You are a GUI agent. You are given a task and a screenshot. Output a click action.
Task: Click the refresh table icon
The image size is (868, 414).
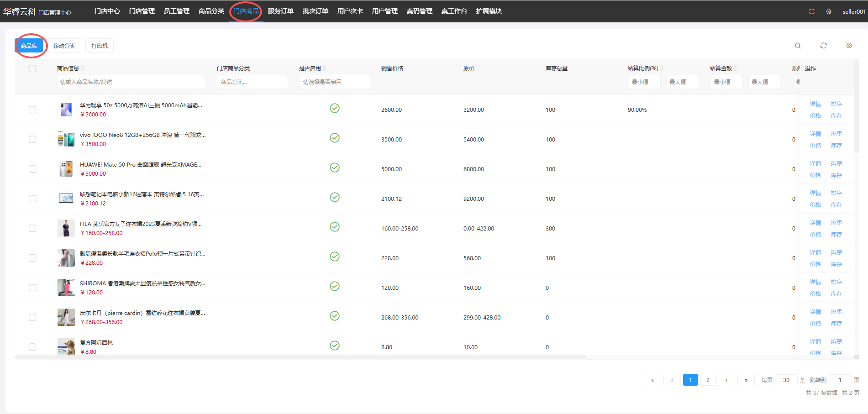tap(823, 46)
